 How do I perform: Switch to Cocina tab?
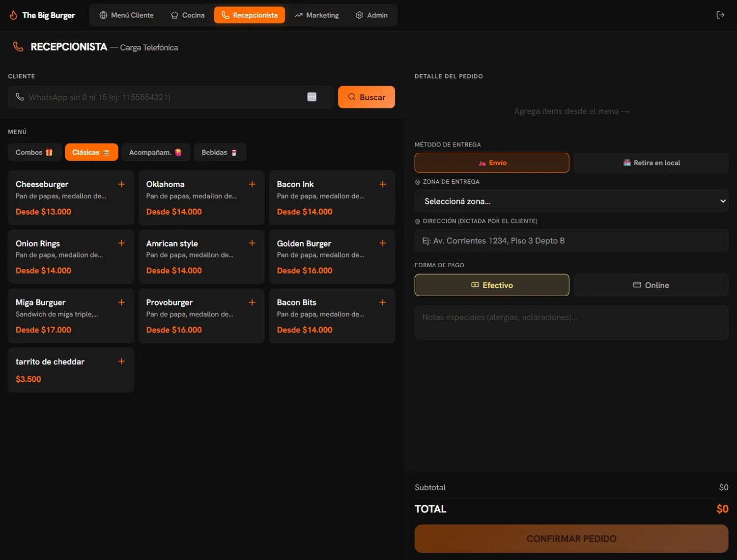188,15
